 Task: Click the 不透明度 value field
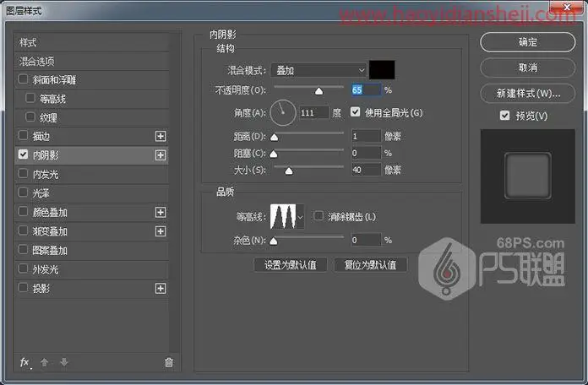tap(366, 90)
